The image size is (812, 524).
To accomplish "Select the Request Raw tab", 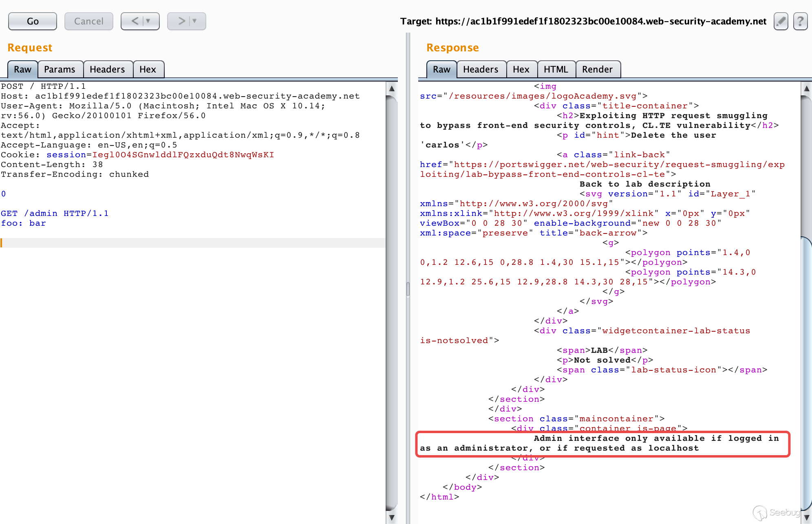I will [23, 69].
